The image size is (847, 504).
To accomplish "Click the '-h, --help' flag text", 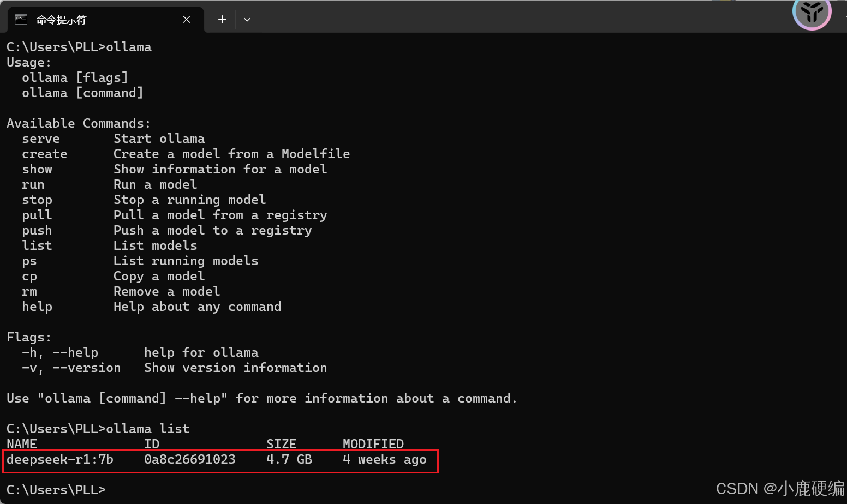I will [60, 353].
